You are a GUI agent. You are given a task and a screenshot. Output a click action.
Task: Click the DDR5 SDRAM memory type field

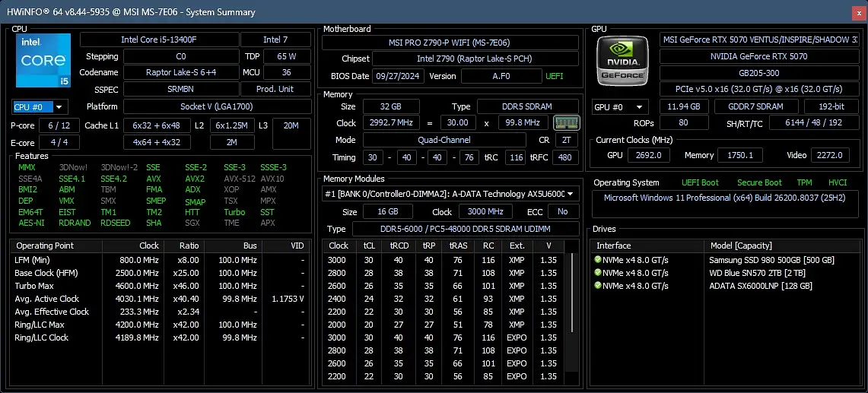click(x=527, y=107)
